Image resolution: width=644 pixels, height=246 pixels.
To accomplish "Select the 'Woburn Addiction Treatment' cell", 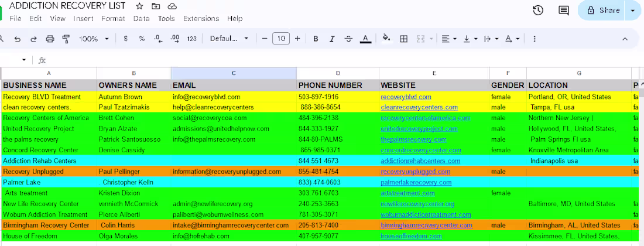I will (x=49, y=214).
